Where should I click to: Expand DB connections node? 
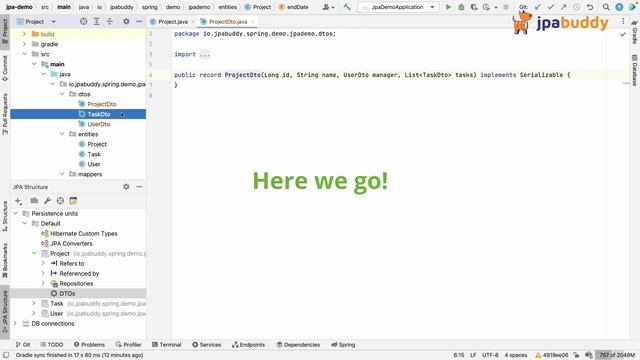15,323
